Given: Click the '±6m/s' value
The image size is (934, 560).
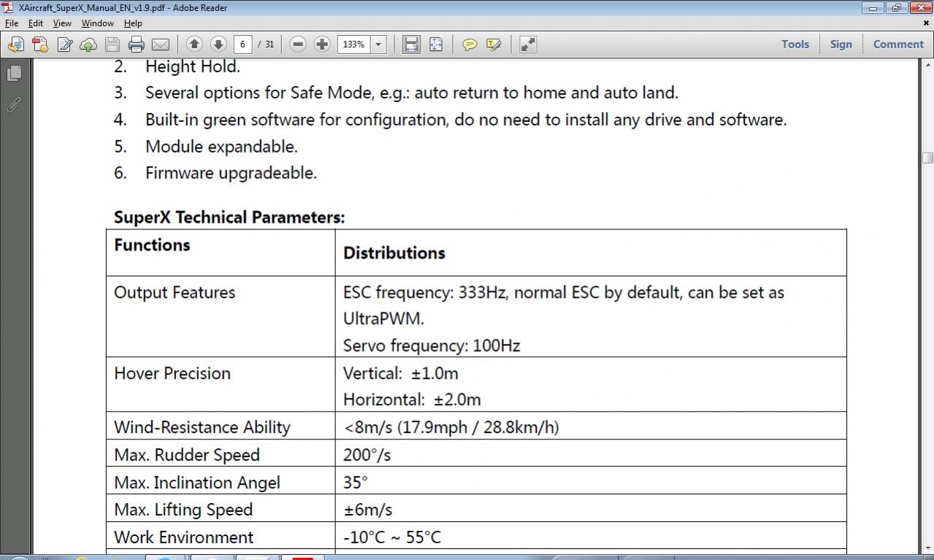Looking at the screenshot, I should (x=368, y=510).
